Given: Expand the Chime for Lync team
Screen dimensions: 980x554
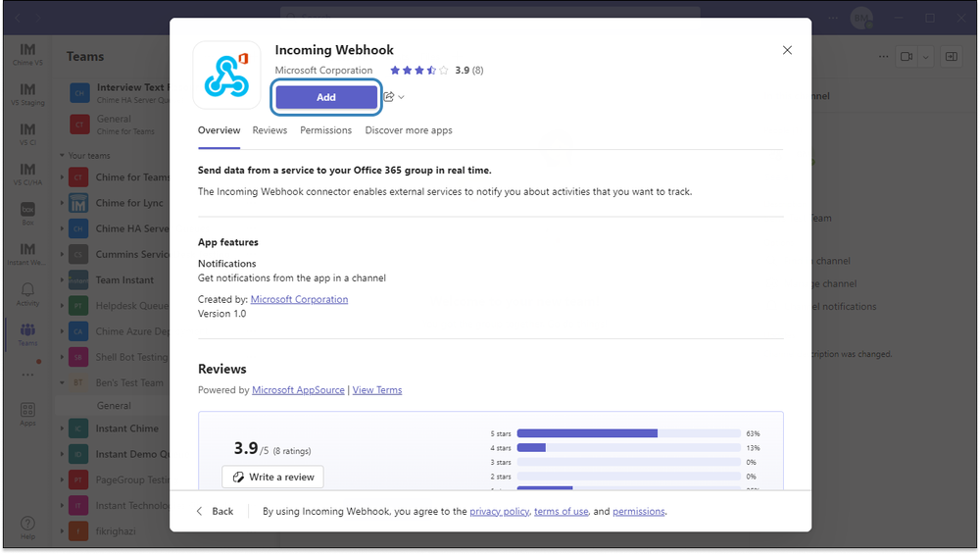Looking at the screenshot, I should tap(62, 203).
